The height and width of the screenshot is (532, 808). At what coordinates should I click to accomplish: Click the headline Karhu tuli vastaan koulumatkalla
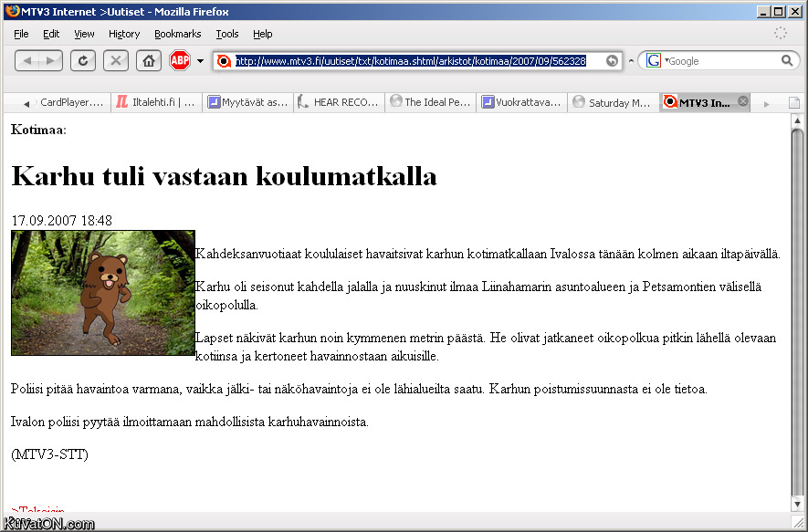pyautogui.click(x=225, y=176)
